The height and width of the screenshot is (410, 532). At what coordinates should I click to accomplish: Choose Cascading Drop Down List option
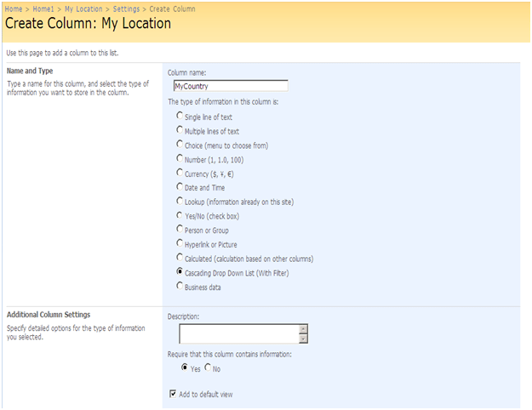point(179,271)
